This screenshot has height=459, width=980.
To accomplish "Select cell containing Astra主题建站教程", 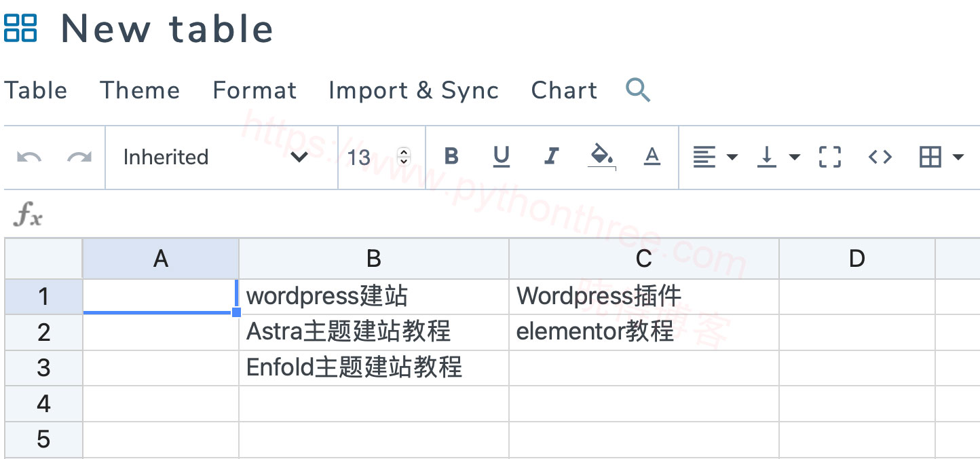I will (x=374, y=332).
